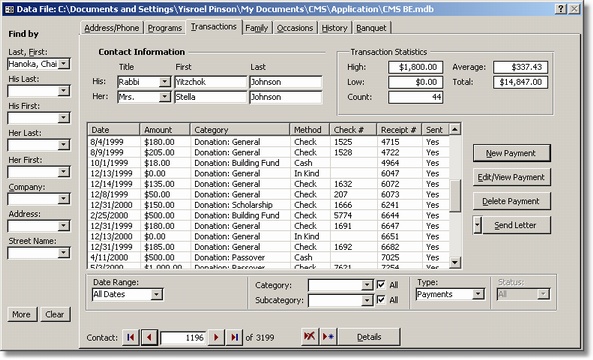Open the Banquet tab

pos(371,28)
